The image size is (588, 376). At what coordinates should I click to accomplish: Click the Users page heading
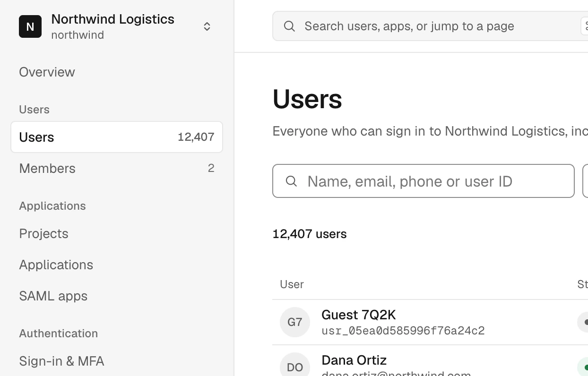tap(307, 99)
